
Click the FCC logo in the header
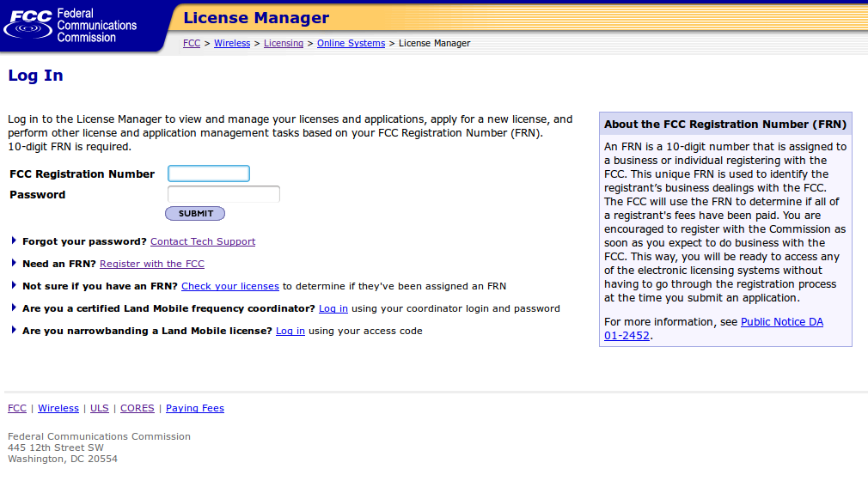pos(70,25)
